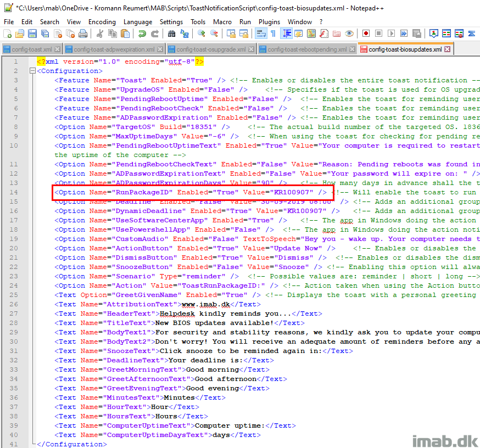480x448 pixels.
Task: Click the "Update Now" ActionButton value
Action: click(295, 248)
